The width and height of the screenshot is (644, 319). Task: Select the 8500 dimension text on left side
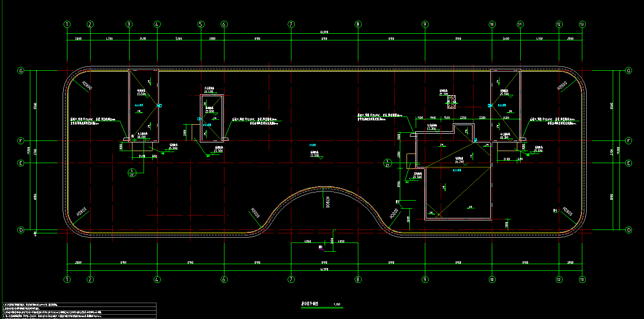point(35,106)
